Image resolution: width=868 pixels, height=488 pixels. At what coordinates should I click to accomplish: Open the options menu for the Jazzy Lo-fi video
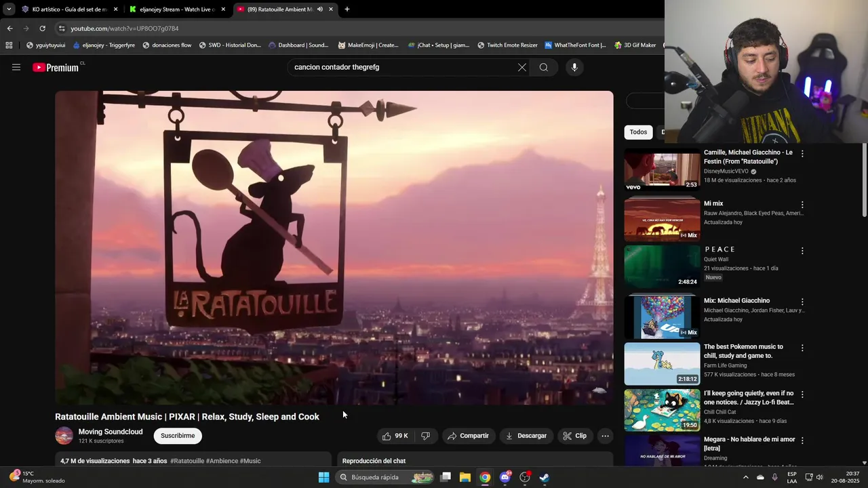(802, 394)
